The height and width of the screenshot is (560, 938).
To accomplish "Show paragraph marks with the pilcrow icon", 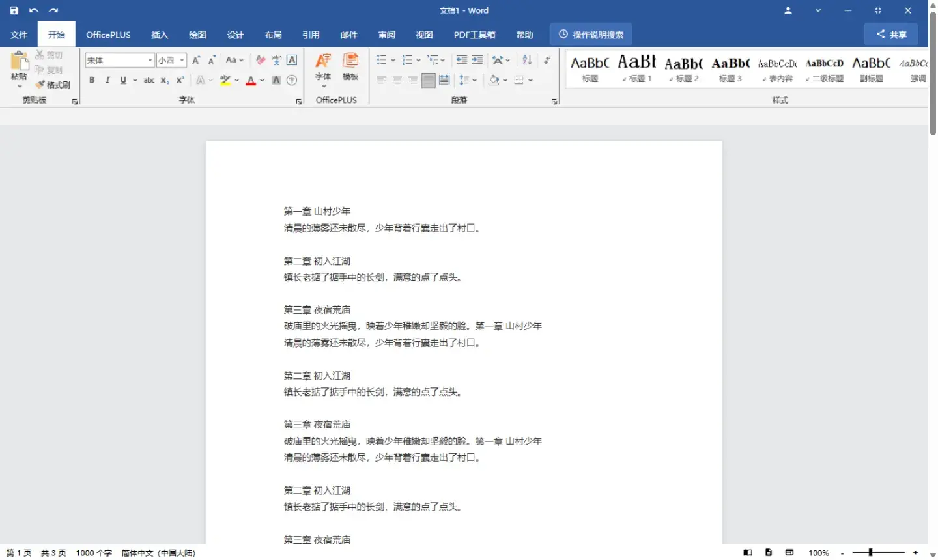I will pyautogui.click(x=547, y=60).
